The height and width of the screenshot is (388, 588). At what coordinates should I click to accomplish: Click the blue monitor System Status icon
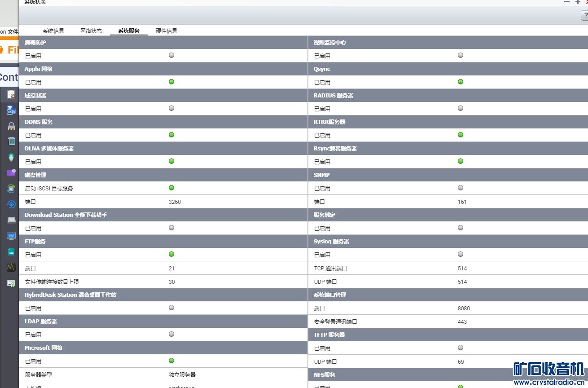pos(11,236)
